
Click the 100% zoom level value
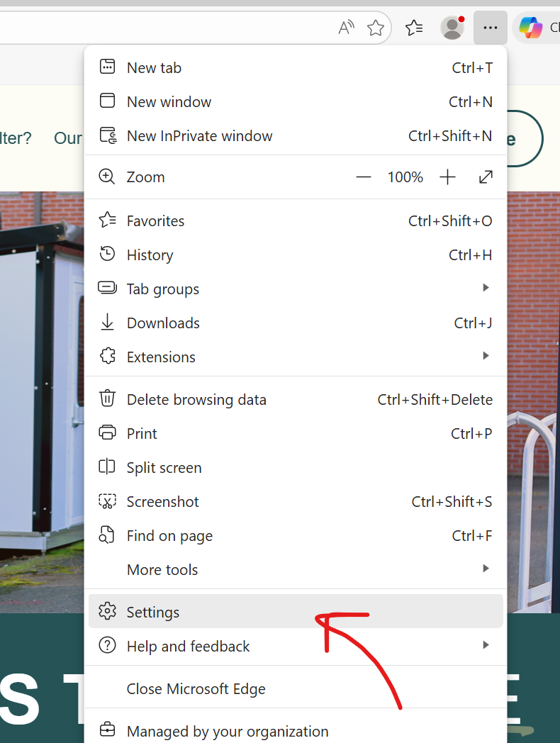coord(405,177)
